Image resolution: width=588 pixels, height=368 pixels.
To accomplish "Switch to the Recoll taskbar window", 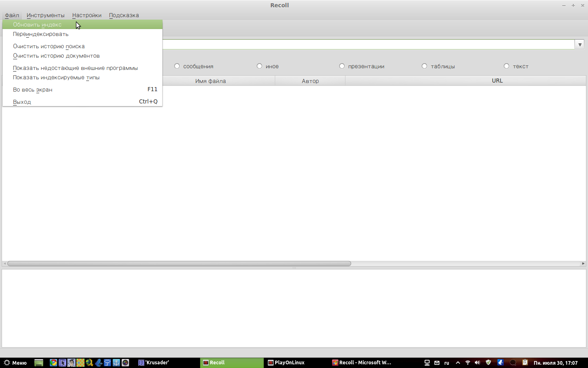I will [232, 363].
